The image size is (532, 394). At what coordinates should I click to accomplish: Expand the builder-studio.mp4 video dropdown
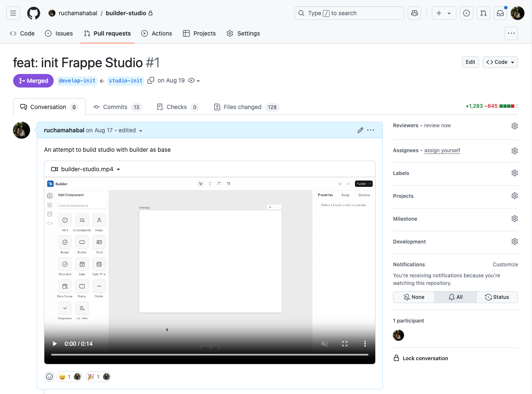point(86,169)
